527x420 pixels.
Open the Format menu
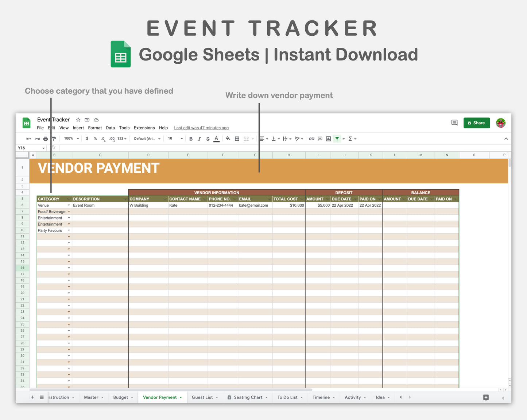coord(95,128)
